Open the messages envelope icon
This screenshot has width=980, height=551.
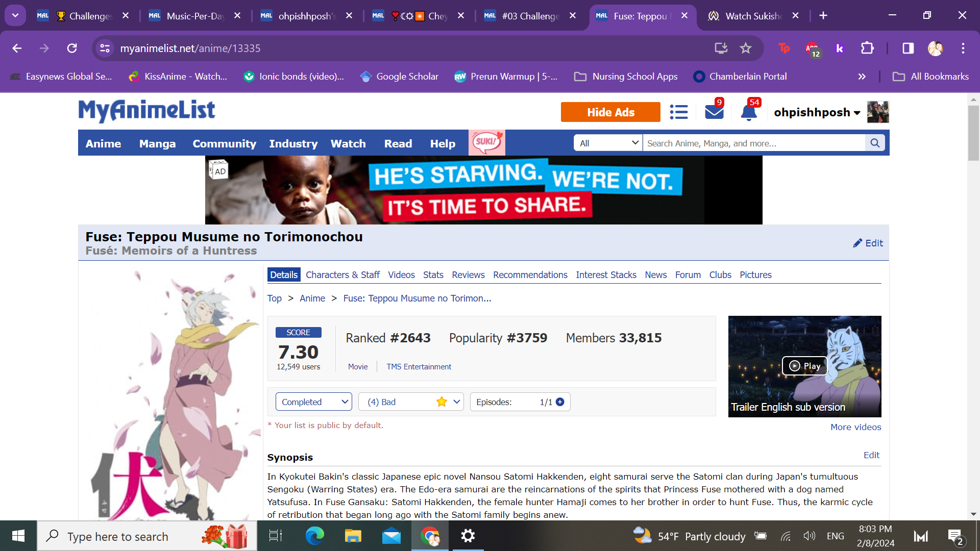pyautogui.click(x=714, y=112)
